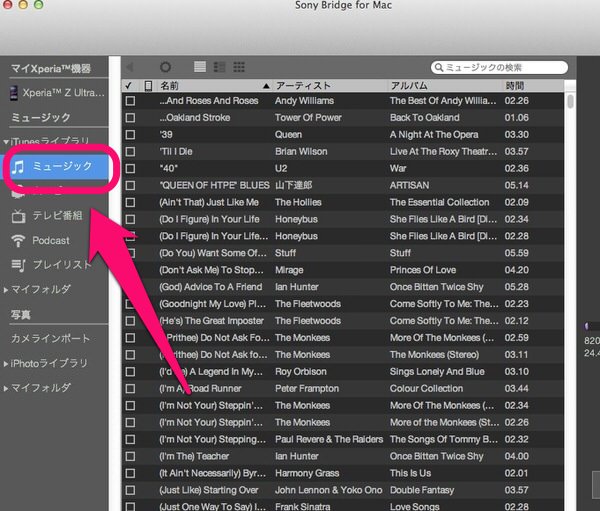
Task: Open プレイリスト in the sidebar
Action: (x=62, y=265)
